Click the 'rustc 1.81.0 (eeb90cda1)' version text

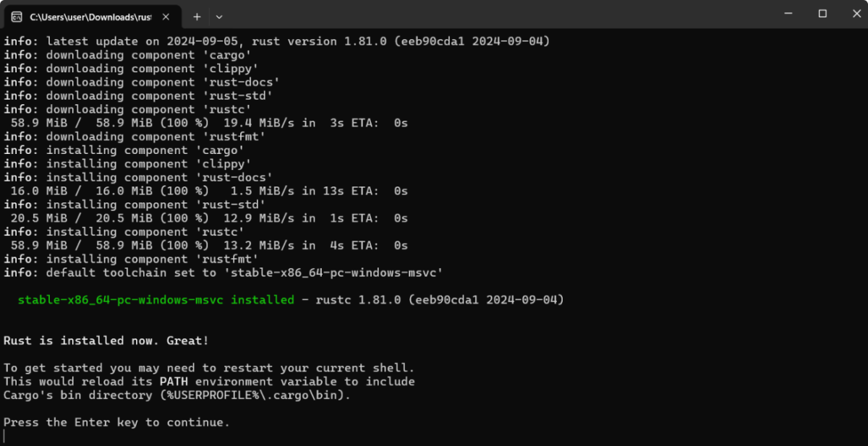[x=441, y=299]
